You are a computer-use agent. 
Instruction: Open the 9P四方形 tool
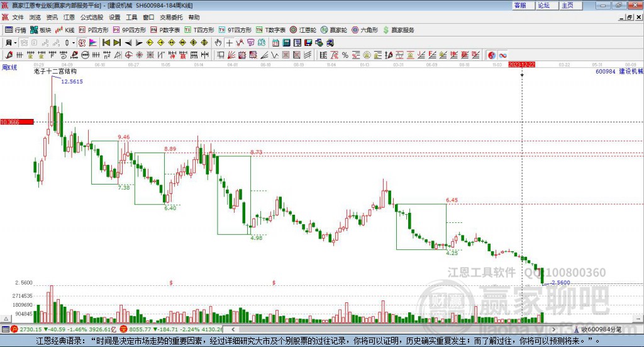(x=130, y=30)
